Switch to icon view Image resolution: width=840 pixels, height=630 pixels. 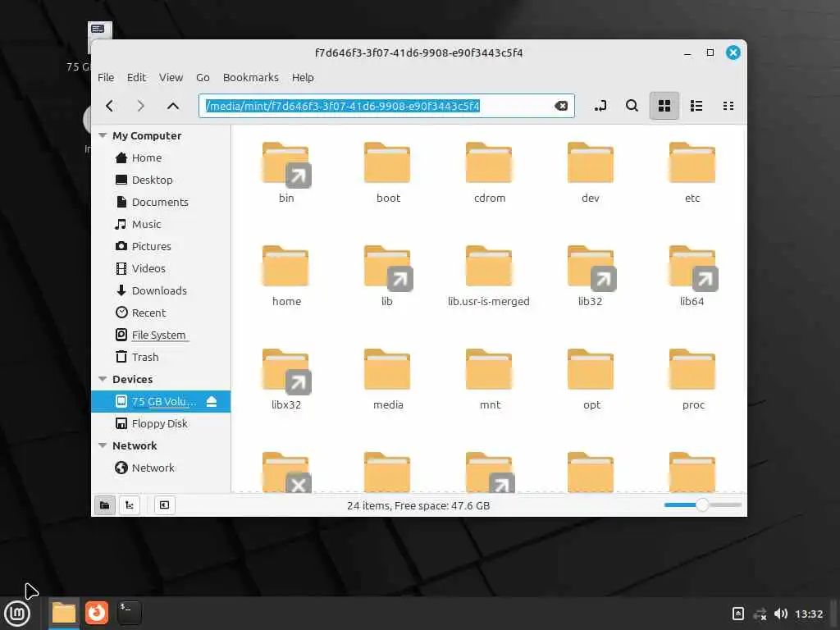coord(664,106)
